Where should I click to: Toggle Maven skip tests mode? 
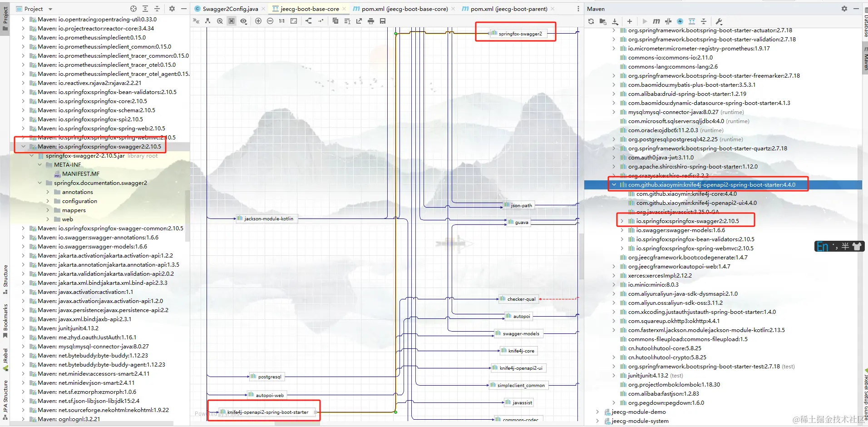pos(680,21)
